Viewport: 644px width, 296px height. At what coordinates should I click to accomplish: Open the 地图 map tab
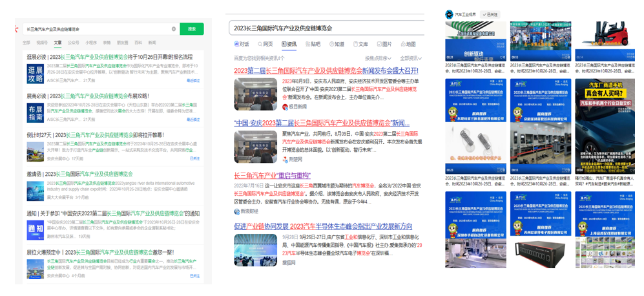tap(408, 45)
